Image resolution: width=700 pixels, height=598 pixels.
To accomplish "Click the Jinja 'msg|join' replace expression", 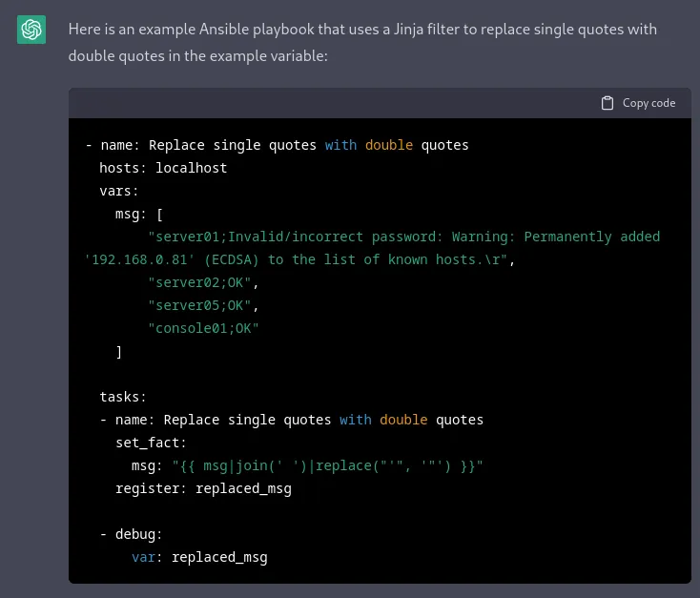I will pyautogui.click(x=327, y=465).
